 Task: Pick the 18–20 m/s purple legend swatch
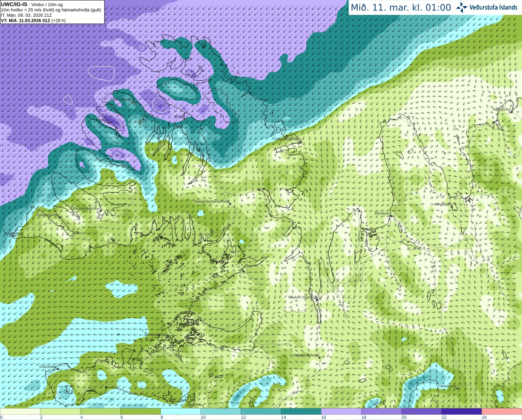coord(381,411)
